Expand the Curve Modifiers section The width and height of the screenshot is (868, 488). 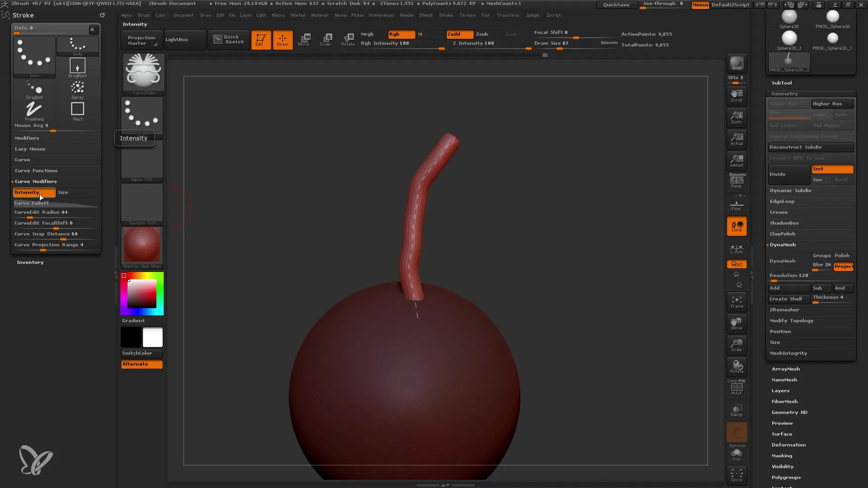click(x=36, y=181)
